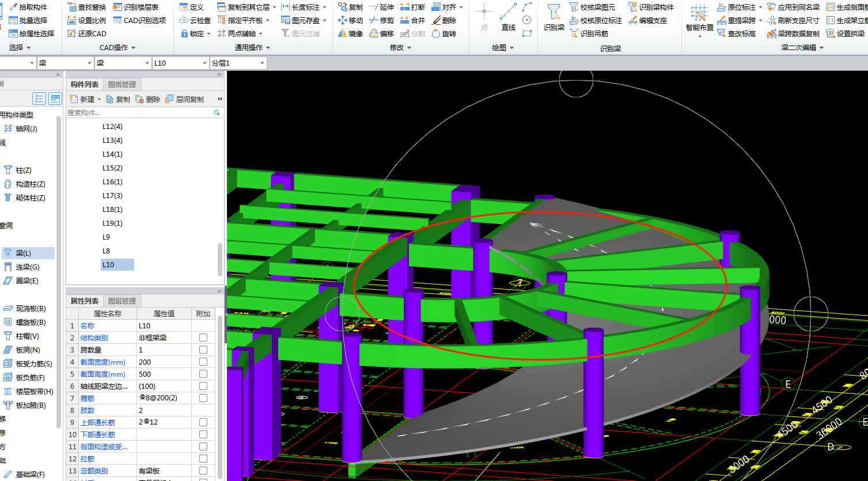Screen dimensions: 868x481
Task: Select the 直线 line drawing tool
Action: click(508, 17)
